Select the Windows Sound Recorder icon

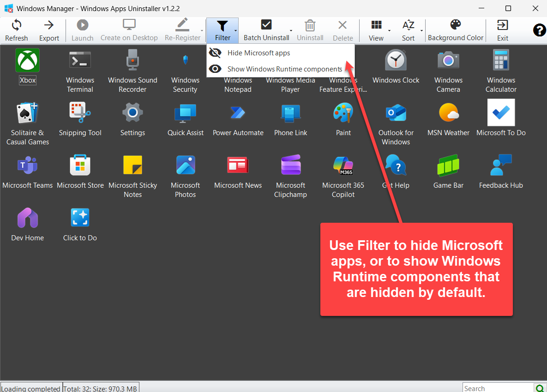click(x=132, y=60)
